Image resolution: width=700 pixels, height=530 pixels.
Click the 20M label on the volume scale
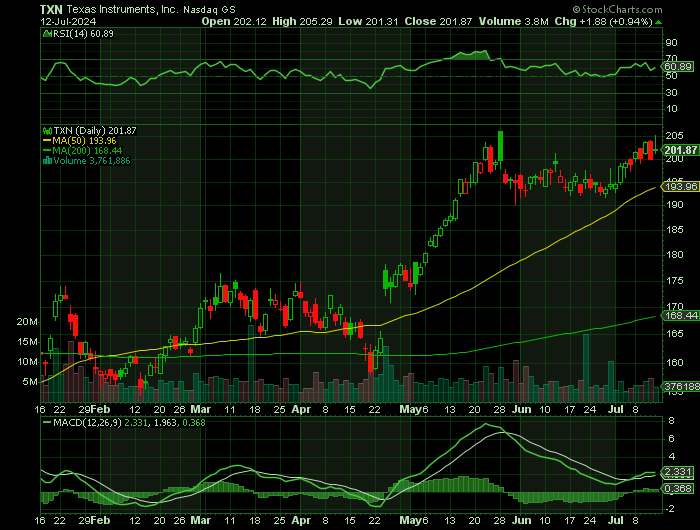pyautogui.click(x=27, y=321)
